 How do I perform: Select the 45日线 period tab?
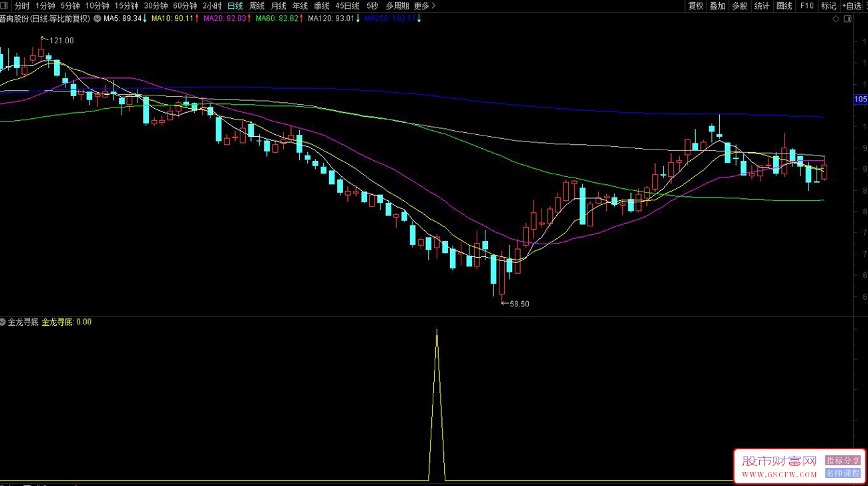tap(347, 5)
